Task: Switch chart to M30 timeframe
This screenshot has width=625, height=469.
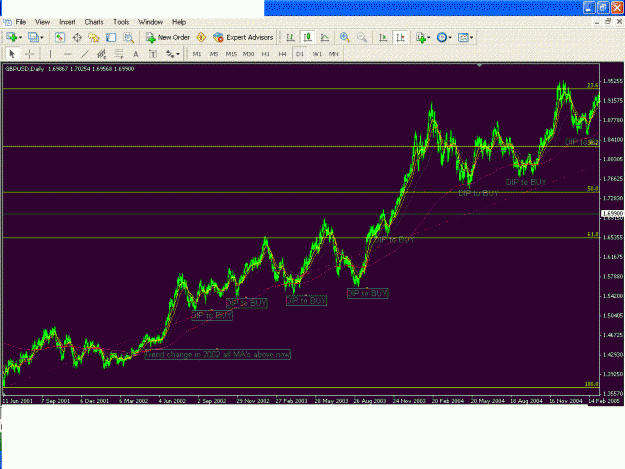Action: (248, 54)
